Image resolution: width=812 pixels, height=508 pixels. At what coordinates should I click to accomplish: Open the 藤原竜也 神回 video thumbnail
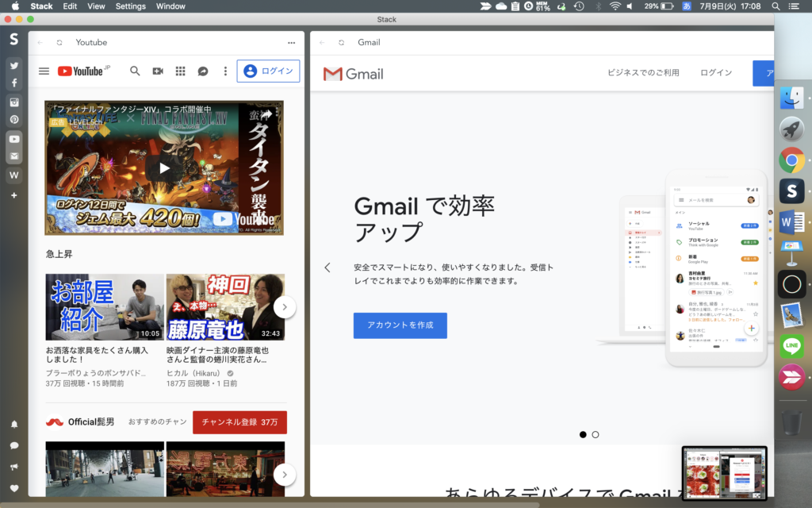[225, 307]
